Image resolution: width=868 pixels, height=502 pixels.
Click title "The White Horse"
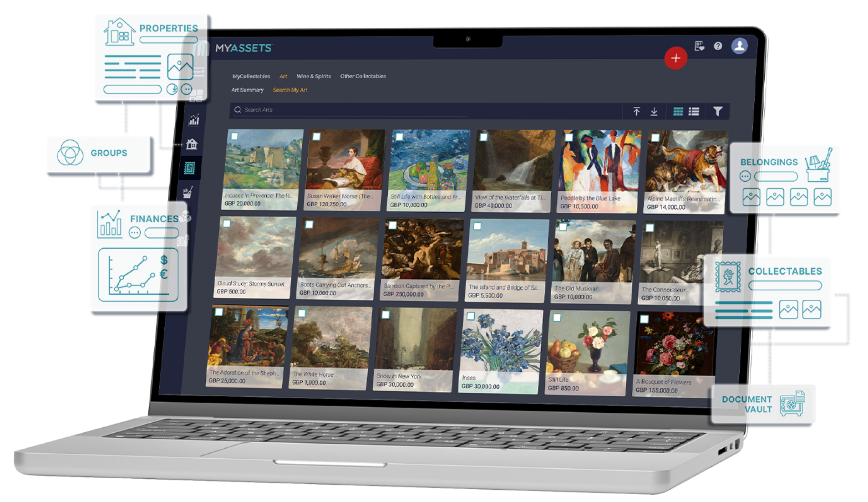point(313,374)
